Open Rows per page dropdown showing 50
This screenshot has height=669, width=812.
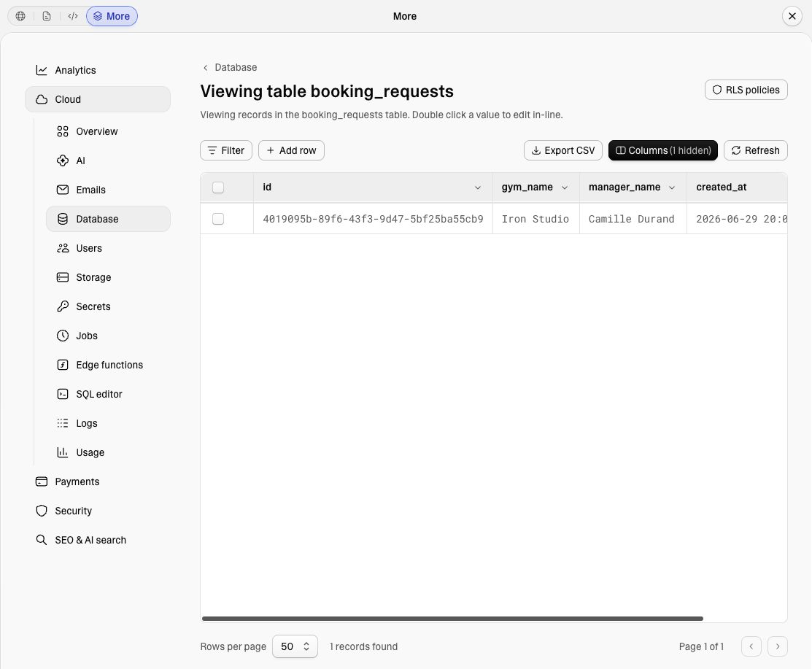click(295, 646)
